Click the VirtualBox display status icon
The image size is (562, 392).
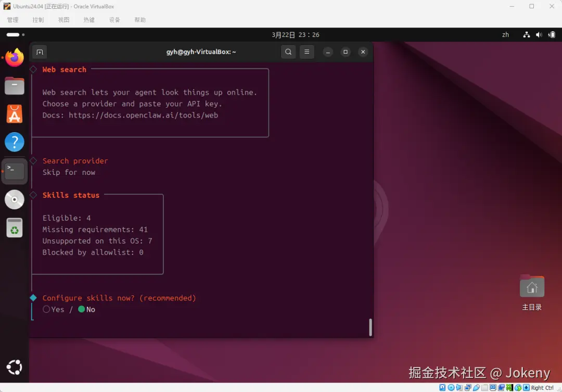pos(493,388)
